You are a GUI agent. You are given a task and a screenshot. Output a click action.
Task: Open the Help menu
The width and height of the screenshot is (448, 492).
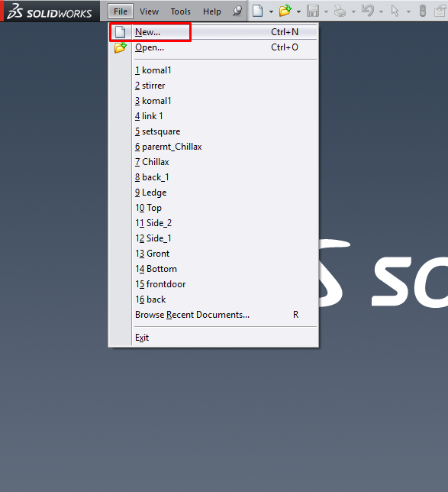[x=212, y=11]
